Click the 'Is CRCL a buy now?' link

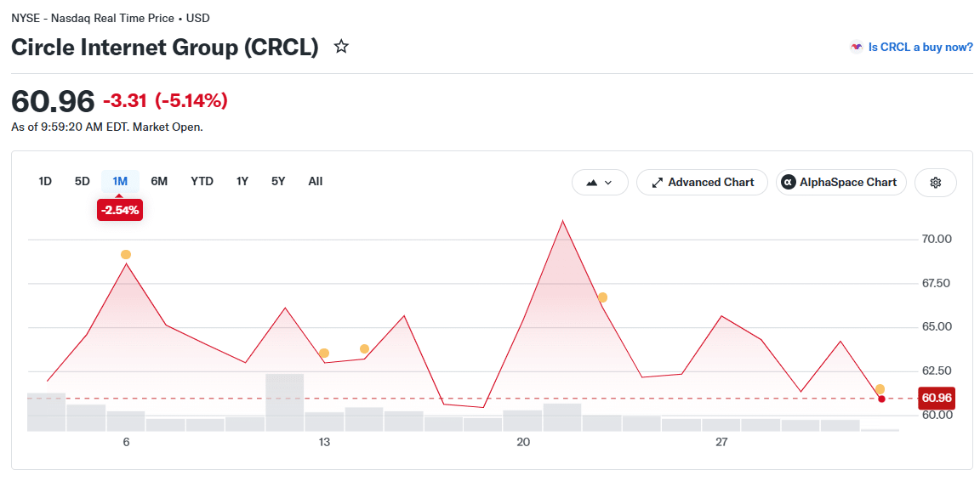click(920, 47)
